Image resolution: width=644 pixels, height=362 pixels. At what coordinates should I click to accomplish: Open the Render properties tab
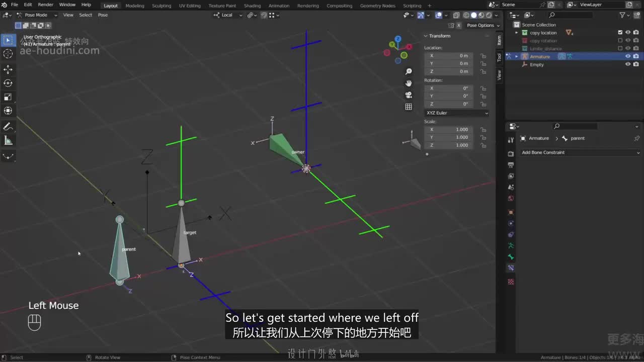511,154
